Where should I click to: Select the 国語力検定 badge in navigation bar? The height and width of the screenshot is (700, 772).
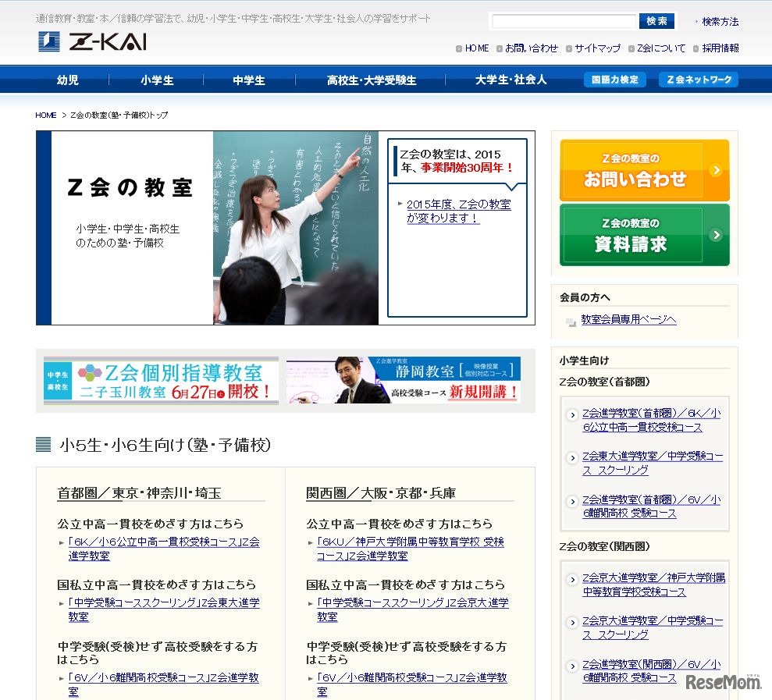click(615, 79)
